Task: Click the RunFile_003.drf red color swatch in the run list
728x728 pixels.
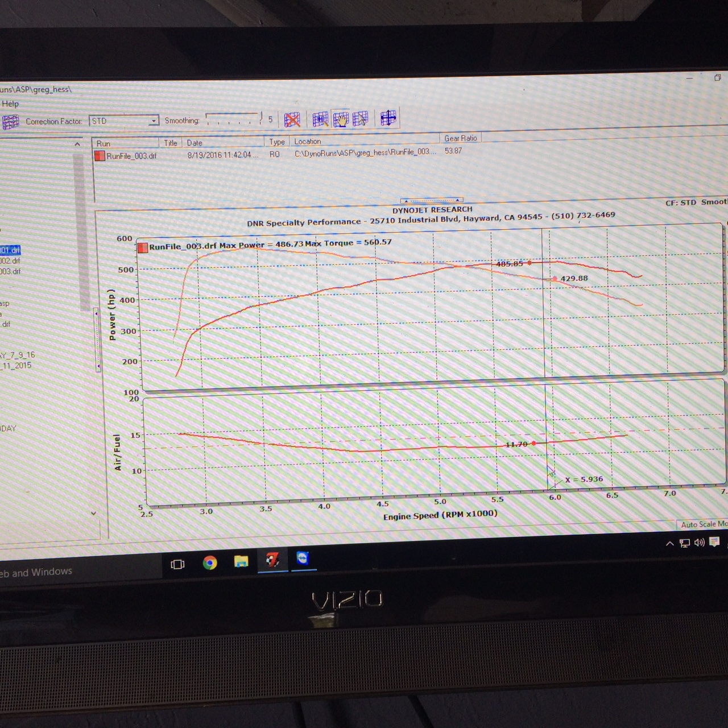Action: pyautogui.click(x=100, y=156)
